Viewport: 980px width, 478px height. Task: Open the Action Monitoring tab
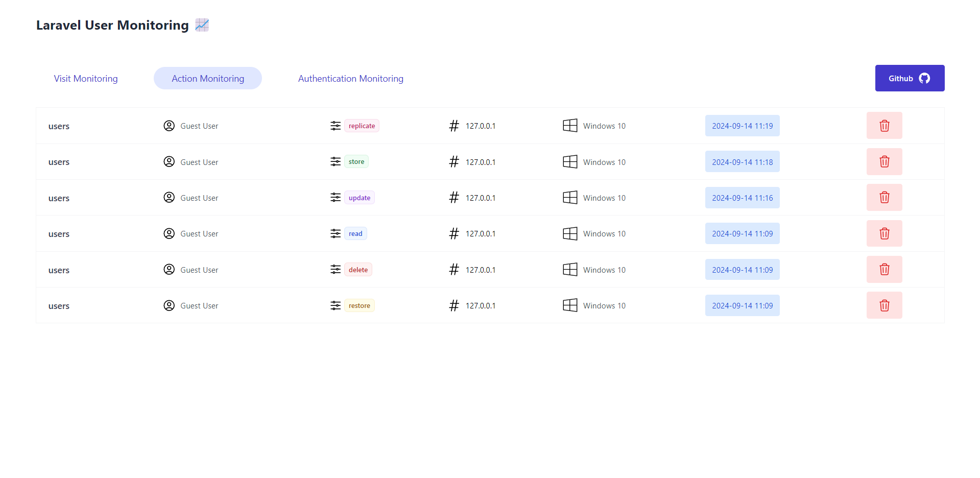tap(207, 78)
